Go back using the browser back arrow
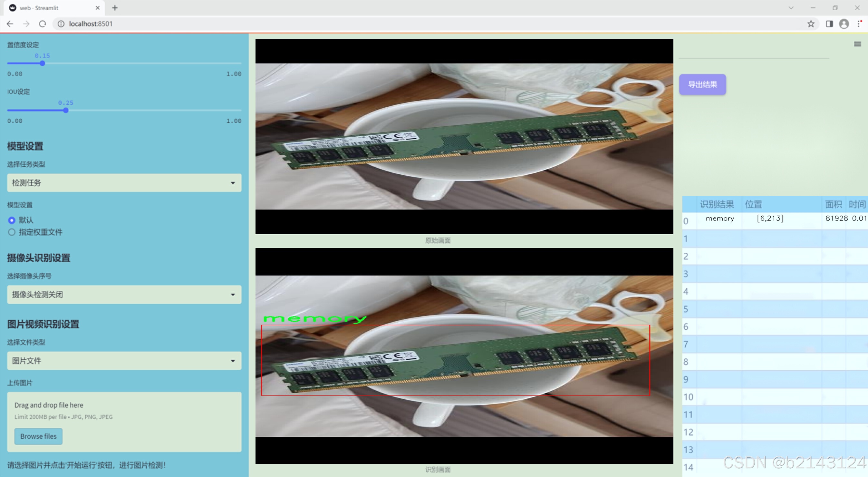The height and width of the screenshot is (477, 868). [10, 24]
